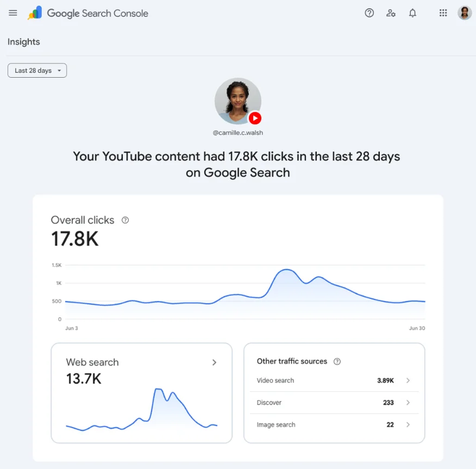Click the Video search label
The height and width of the screenshot is (469, 476).
(x=275, y=380)
